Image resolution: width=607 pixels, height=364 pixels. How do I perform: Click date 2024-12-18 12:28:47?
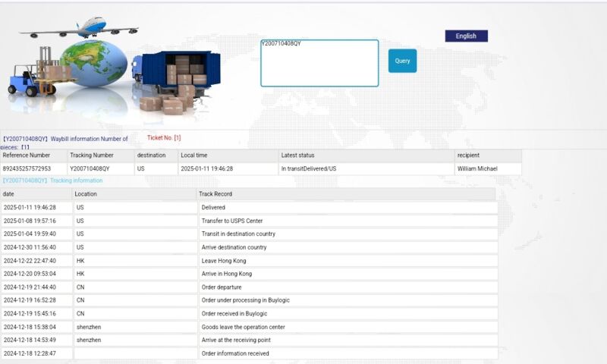[x=30, y=353]
